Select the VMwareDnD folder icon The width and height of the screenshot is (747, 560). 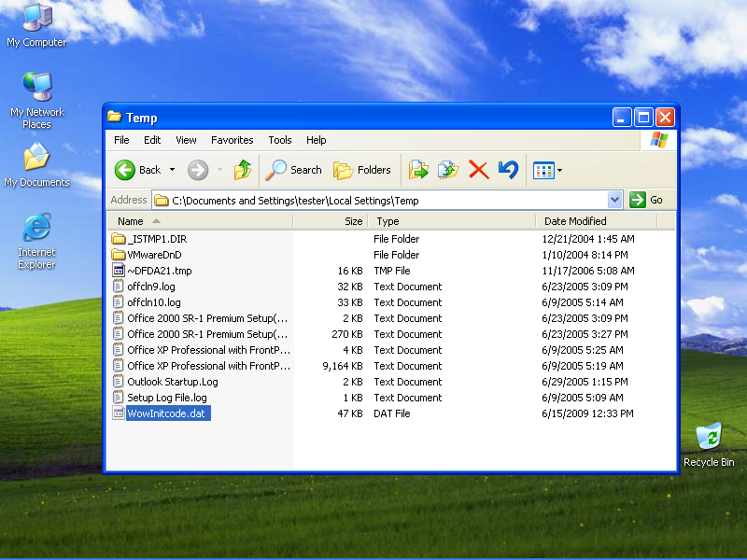tap(119, 255)
